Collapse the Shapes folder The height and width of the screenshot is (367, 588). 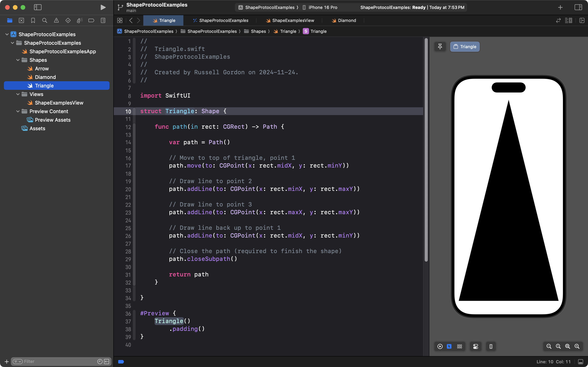(x=18, y=60)
